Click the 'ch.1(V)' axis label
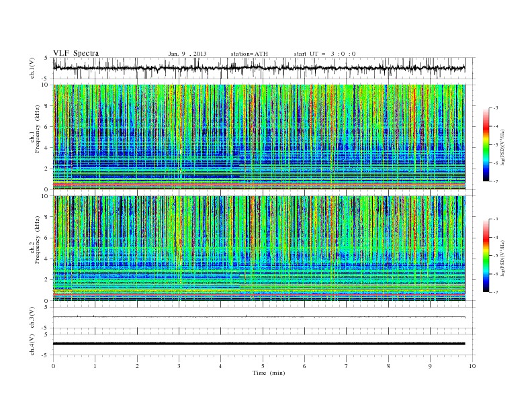The height and width of the screenshot is (411, 532). coord(32,68)
